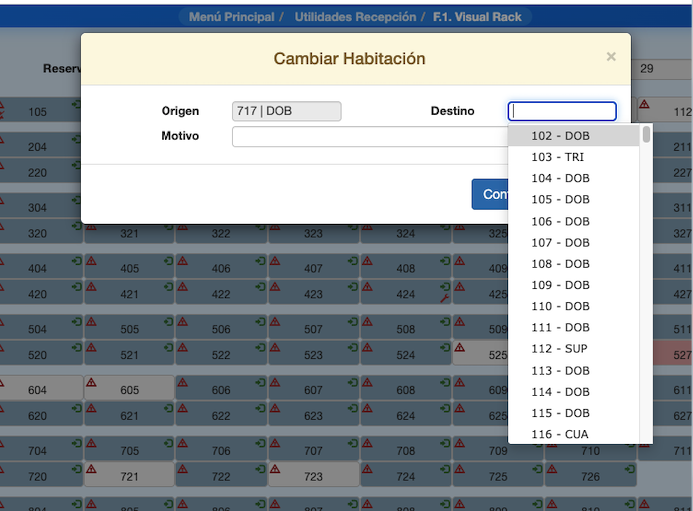Click the warning triangle on room 522
693x511 pixels.
[x=183, y=347]
